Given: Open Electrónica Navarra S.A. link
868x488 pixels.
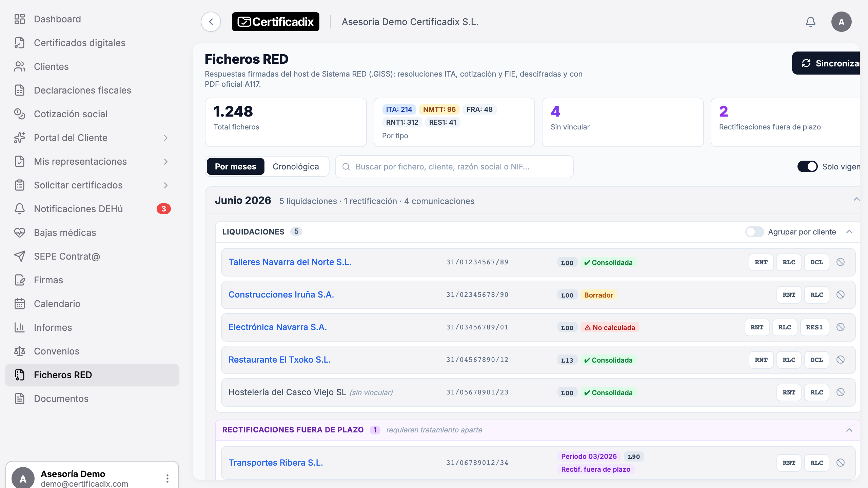Looking at the screenshot, I should [277, 327].
